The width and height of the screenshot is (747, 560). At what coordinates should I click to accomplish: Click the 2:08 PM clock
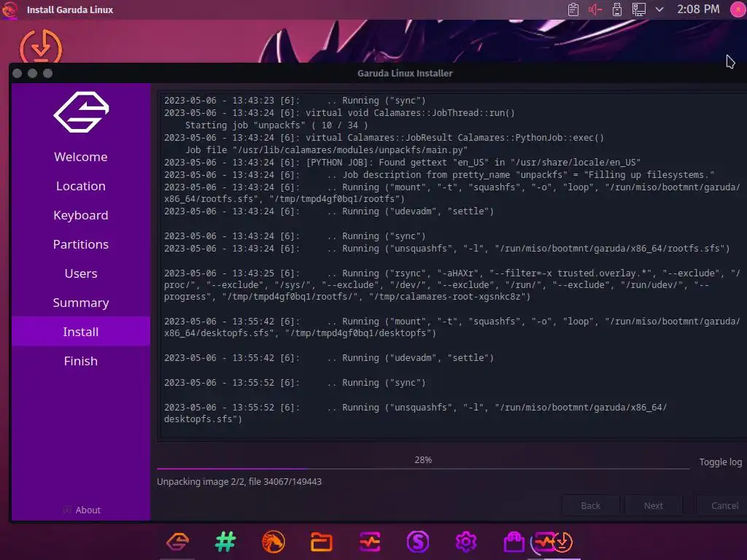pyautogui.click(x=698, y=9)
